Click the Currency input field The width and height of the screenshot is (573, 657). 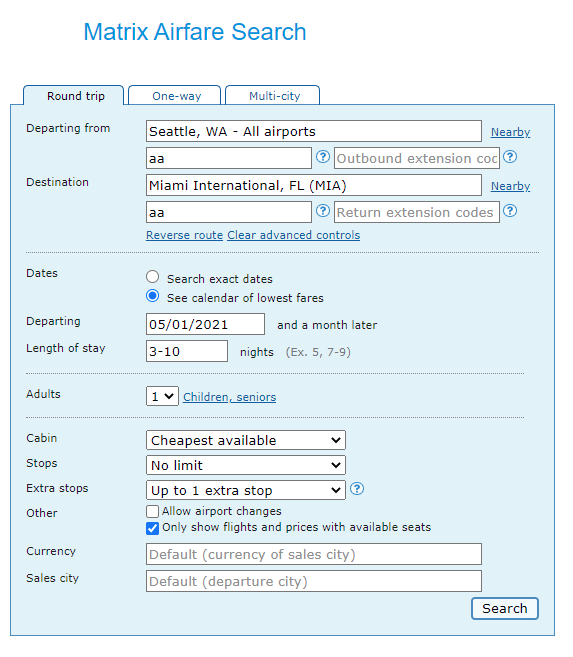[x=314, y=554]
